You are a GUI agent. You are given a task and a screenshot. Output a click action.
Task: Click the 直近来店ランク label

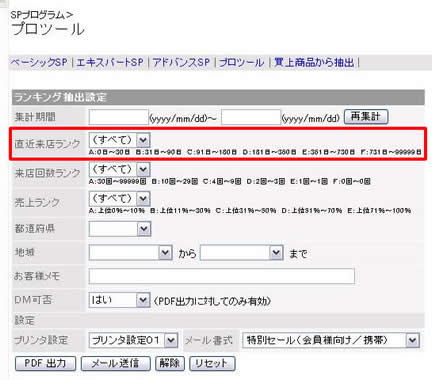[47, 144]
